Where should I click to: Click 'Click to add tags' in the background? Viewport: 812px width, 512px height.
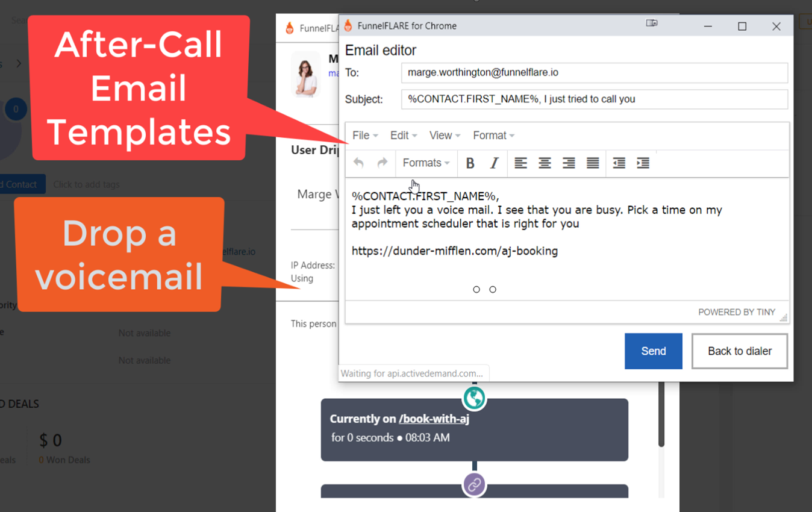(86, 184)
